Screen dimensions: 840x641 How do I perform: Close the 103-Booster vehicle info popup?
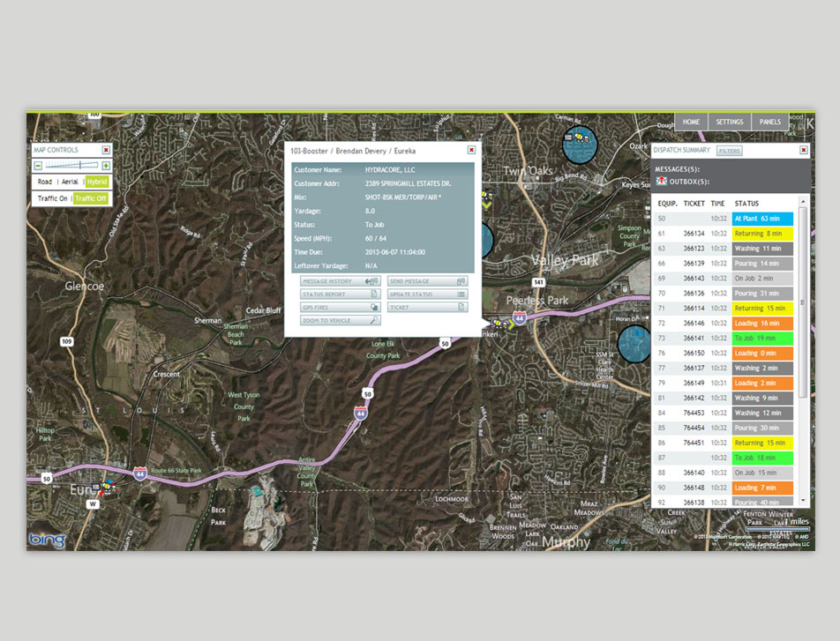click(471, 150)
